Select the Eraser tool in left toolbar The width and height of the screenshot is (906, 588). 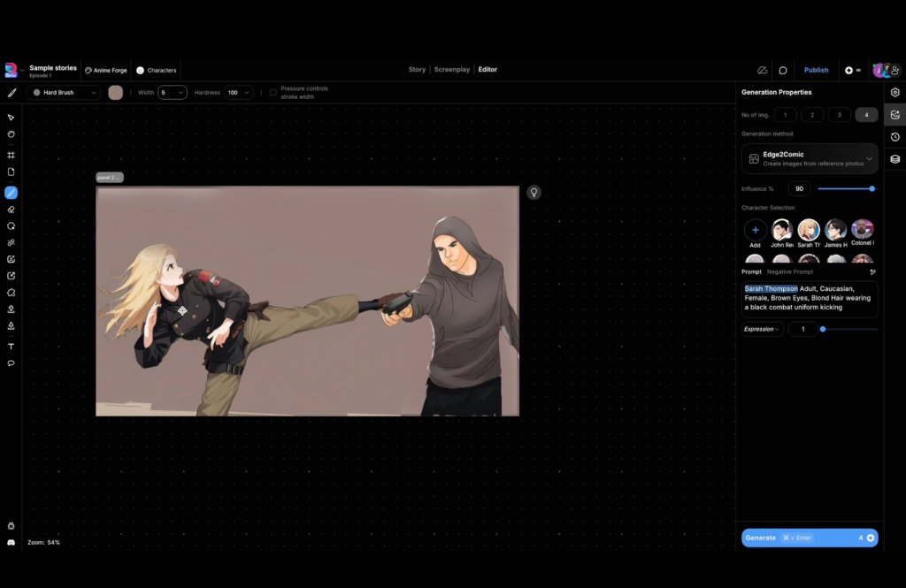point(12,210)
